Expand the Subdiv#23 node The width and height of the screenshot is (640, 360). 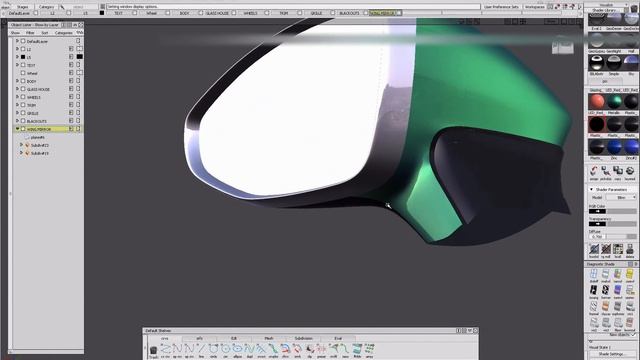(21, 145)
